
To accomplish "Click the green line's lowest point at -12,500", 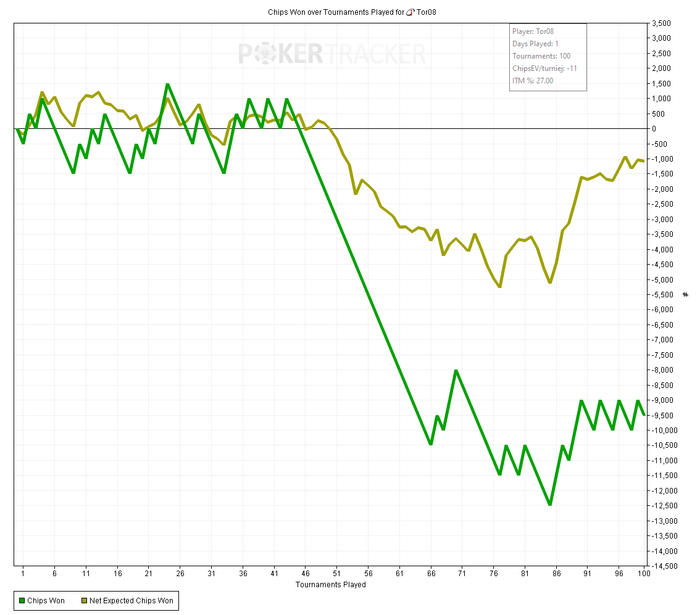I will (x=549, y=505).
